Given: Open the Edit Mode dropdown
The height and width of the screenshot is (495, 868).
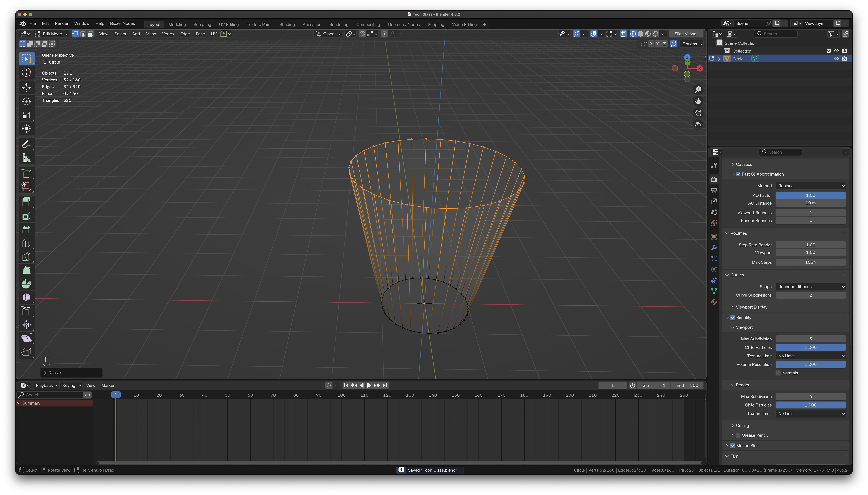Looking at the screenshot, I should coord(52,34).
